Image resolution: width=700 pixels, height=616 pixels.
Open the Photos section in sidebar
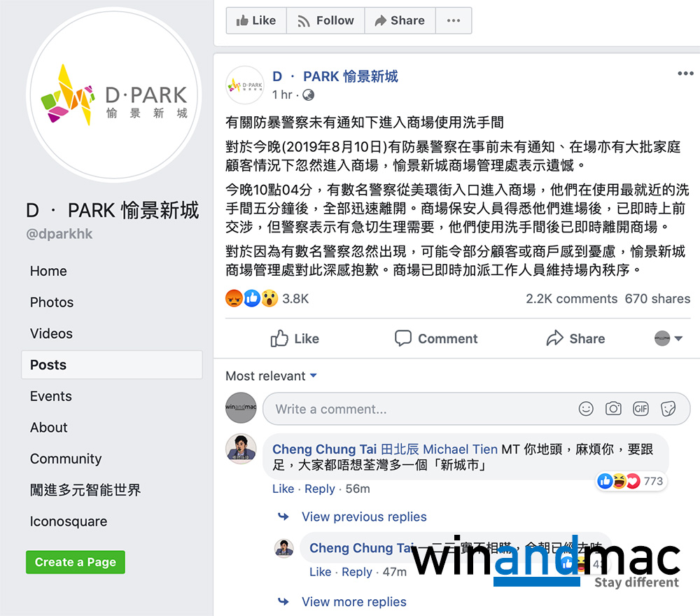(x=52, y=302)
